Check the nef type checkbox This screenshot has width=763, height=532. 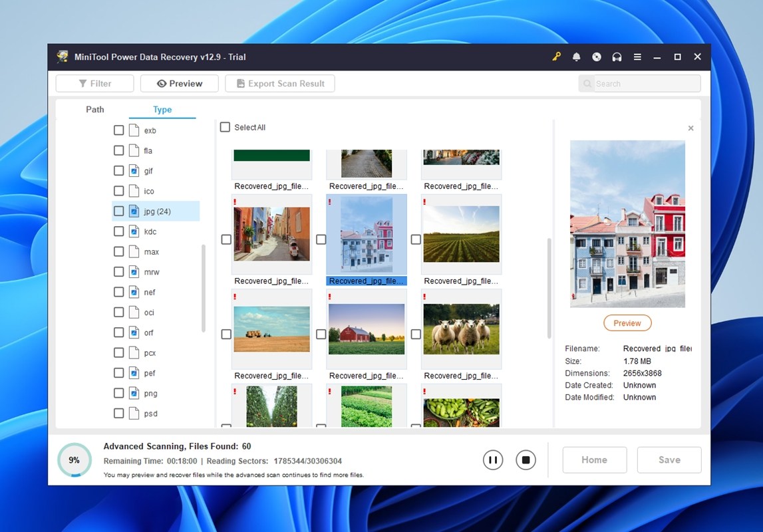118,292
